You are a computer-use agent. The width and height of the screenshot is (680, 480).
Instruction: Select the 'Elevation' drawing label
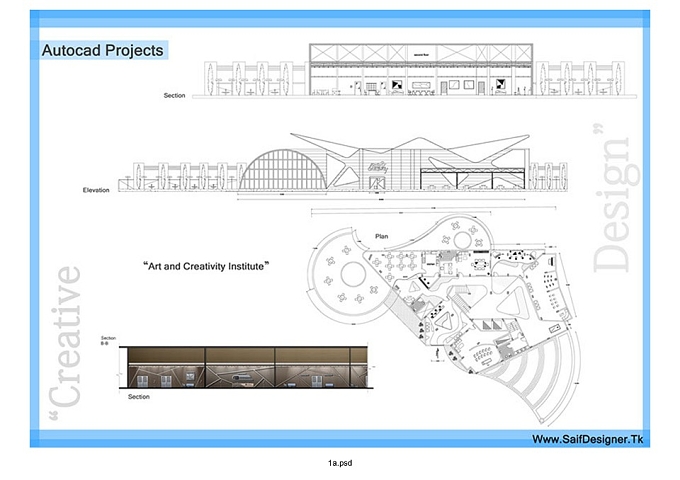point(96,190)
